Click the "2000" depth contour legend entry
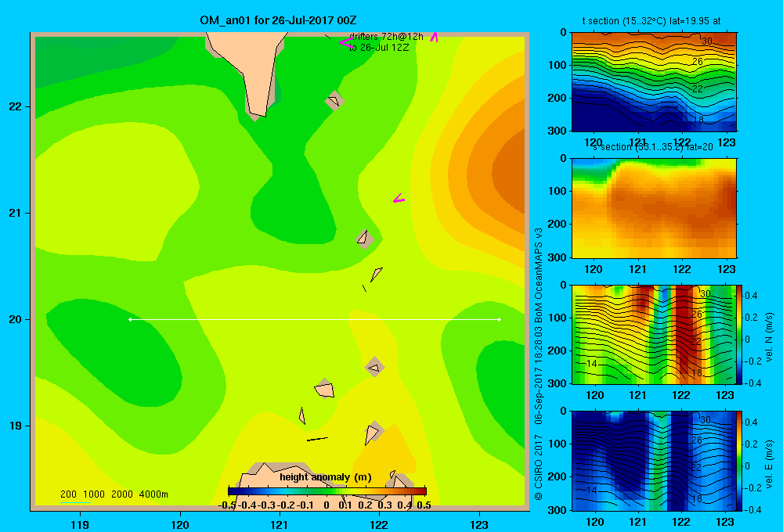The width and height of the screenshot is (783, 532). coord(122,494)
